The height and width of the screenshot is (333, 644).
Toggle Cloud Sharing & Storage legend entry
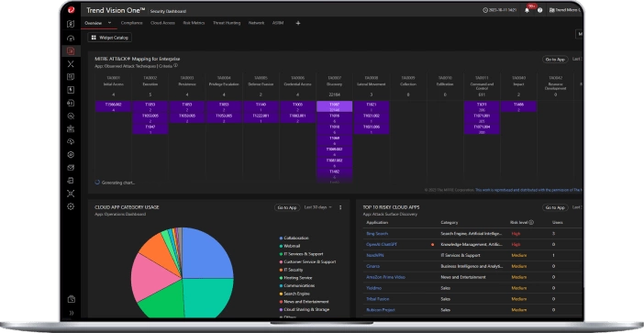[x=305, y=309]
